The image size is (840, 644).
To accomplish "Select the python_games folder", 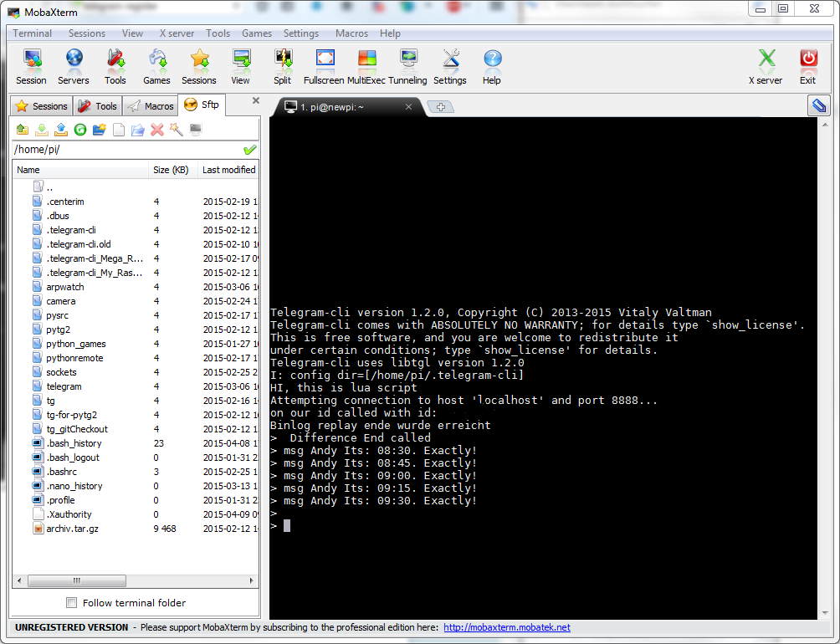I will (75, 344).
